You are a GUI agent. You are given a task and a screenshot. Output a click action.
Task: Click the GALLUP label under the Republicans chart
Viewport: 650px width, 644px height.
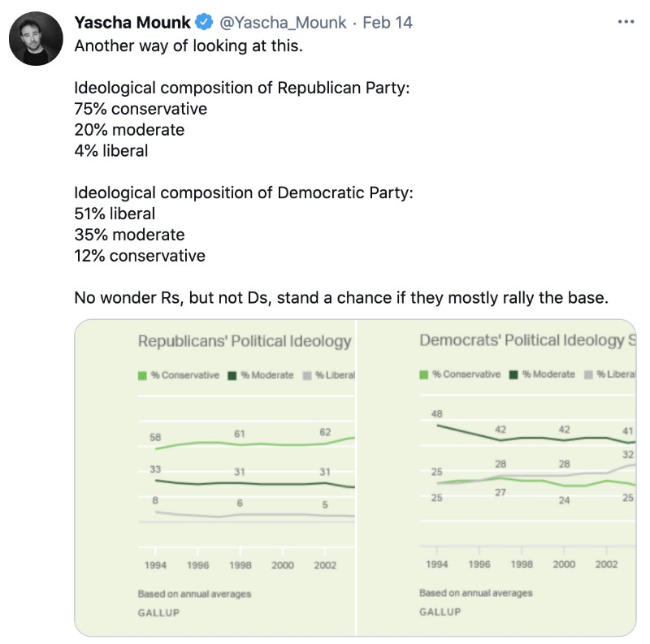click(158, 612)
